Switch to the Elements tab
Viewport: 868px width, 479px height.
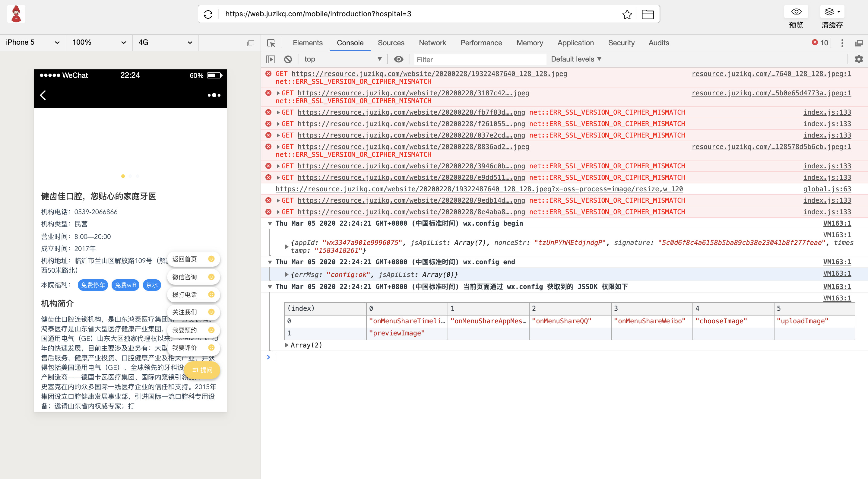coord(307,43)
